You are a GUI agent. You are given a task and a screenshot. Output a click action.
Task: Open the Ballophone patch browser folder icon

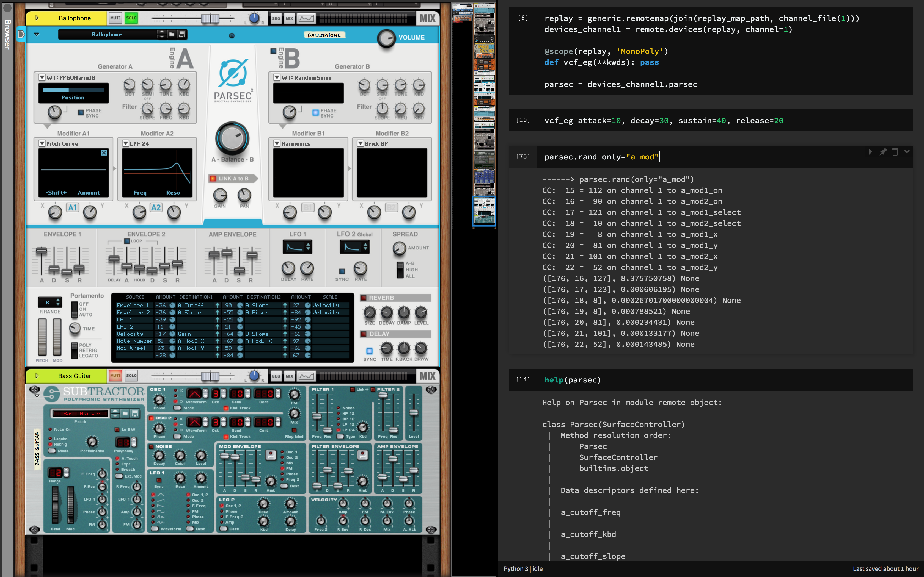(x=172, y=34)
